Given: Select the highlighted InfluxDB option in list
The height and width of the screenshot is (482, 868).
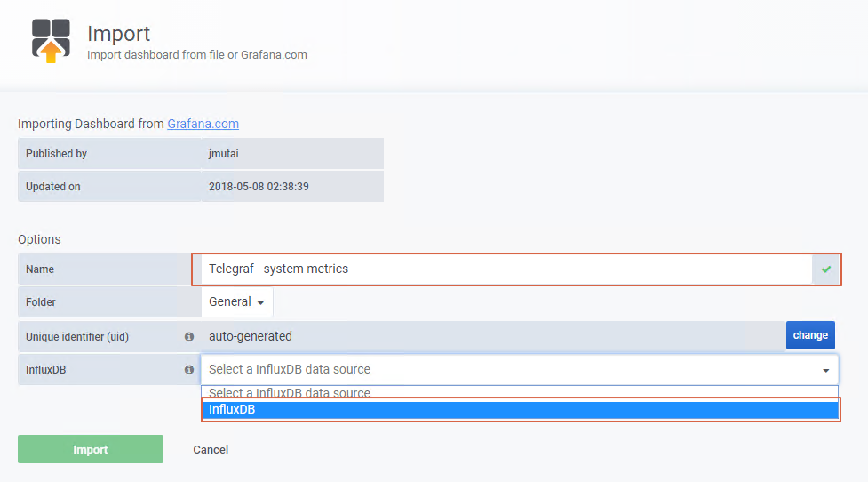Looking at the screenshot, I should 521,409.
